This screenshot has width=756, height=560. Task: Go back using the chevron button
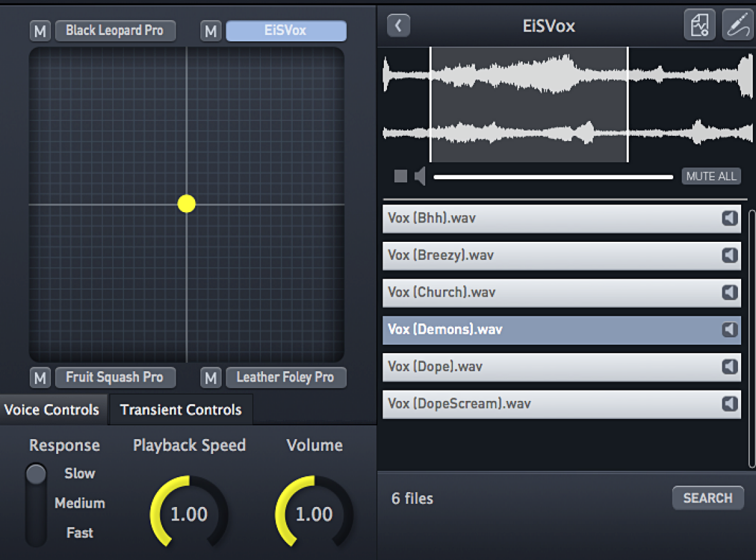tap(398, 26)
